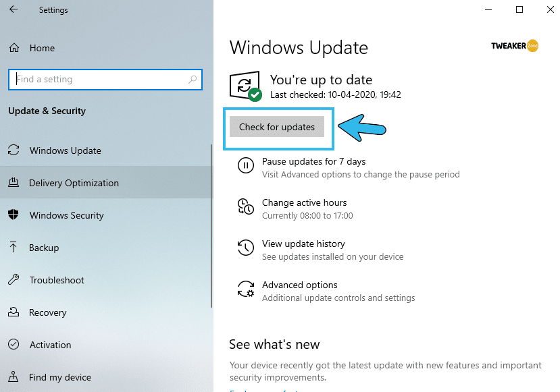Image resolution: width=560 pixels, height=392 pixels.
Task: Open Home settings page
Action: click(x=42, y=48)
